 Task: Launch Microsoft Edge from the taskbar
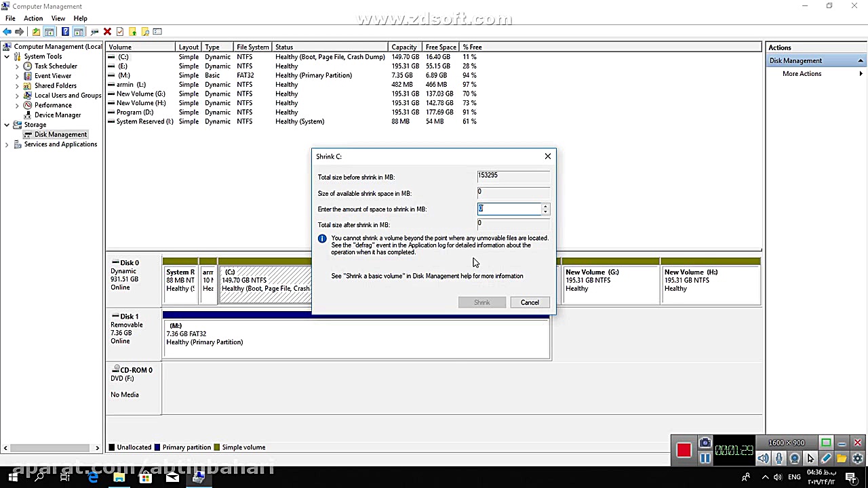(x=93, y=478)
